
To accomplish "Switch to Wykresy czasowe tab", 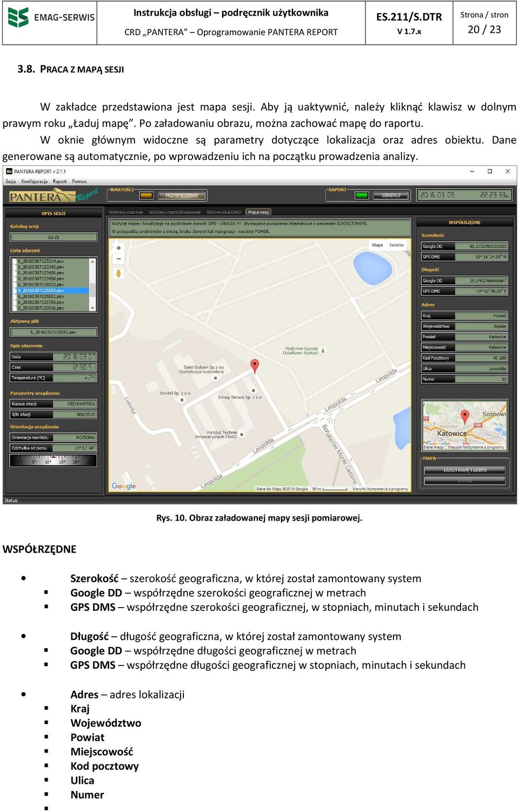I will 125,212.
